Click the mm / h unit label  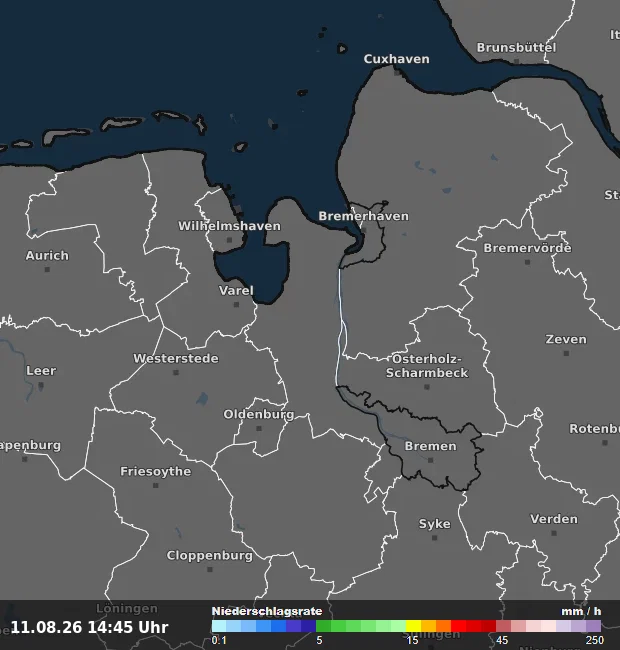pos(581,611)
